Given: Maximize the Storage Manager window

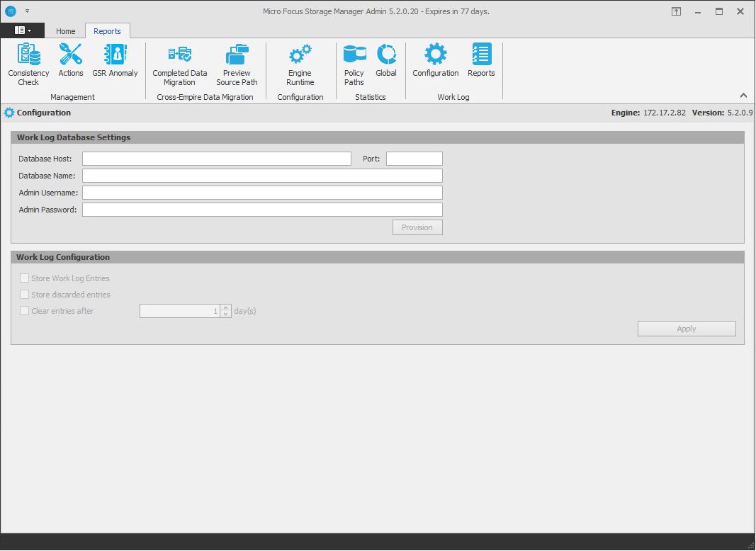Looking at the screenshot, I should coord(719,11).
